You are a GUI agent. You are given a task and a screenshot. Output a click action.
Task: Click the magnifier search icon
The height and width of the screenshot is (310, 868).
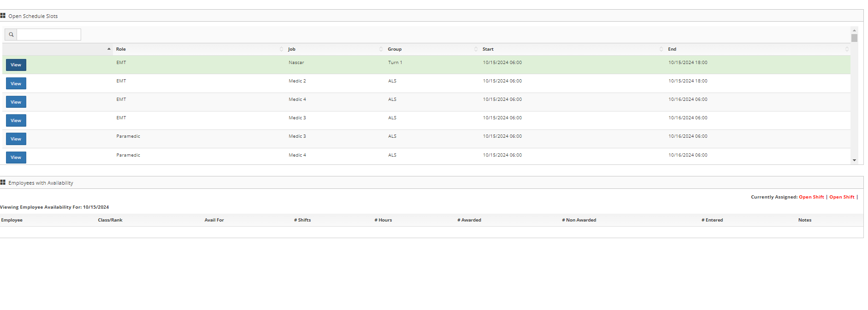coord(11,35)
